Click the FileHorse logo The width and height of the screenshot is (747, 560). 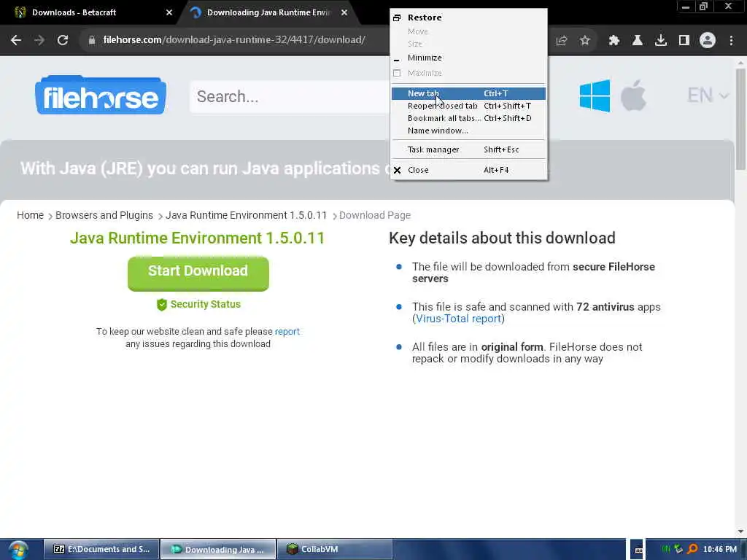point(101,96)
